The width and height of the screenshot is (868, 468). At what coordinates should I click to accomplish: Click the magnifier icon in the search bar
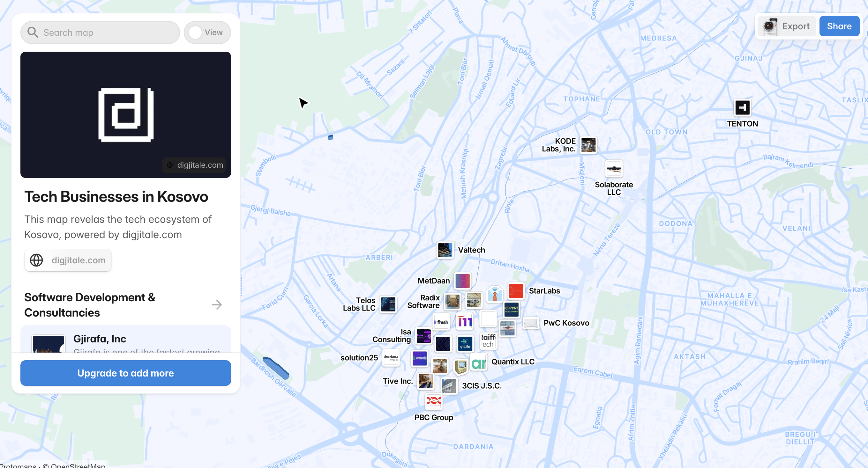click(33, 32)
